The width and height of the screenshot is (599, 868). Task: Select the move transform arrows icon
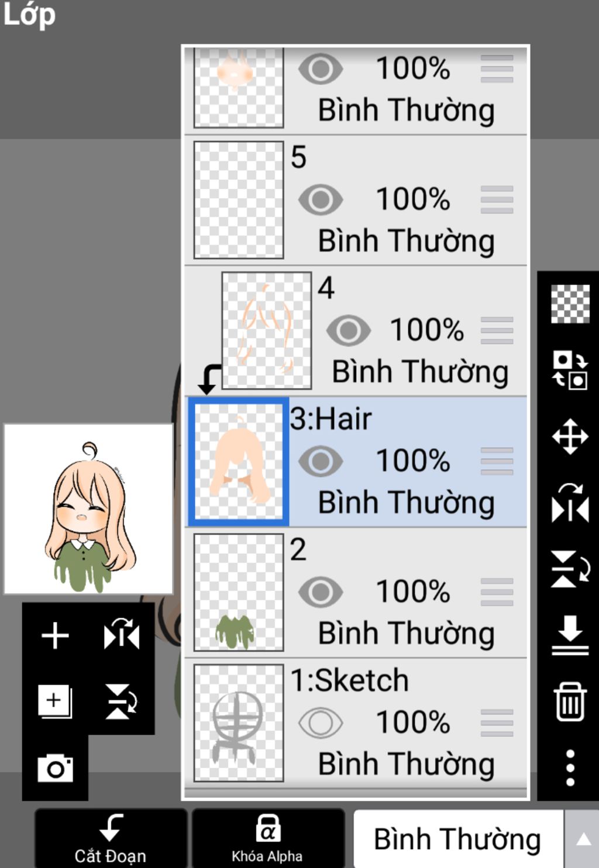(570, 436)
